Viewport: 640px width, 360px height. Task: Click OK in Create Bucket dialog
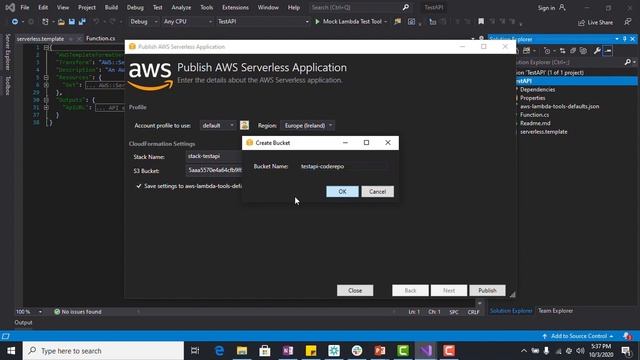click(342, 191)
